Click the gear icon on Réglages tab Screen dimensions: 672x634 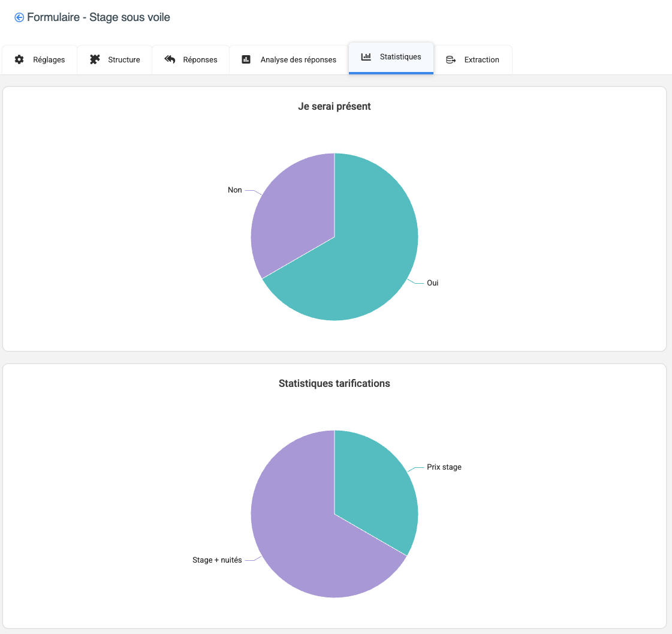(19, 59)
